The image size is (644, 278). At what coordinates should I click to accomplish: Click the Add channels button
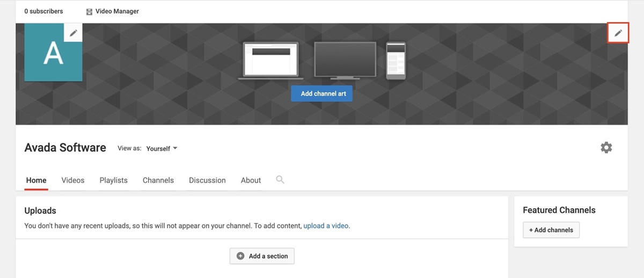pos(551,230)
